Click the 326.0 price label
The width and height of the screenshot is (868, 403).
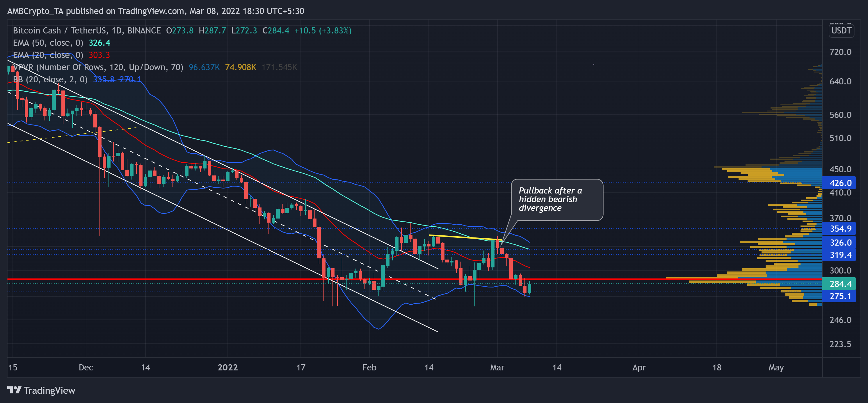[839, 243]
